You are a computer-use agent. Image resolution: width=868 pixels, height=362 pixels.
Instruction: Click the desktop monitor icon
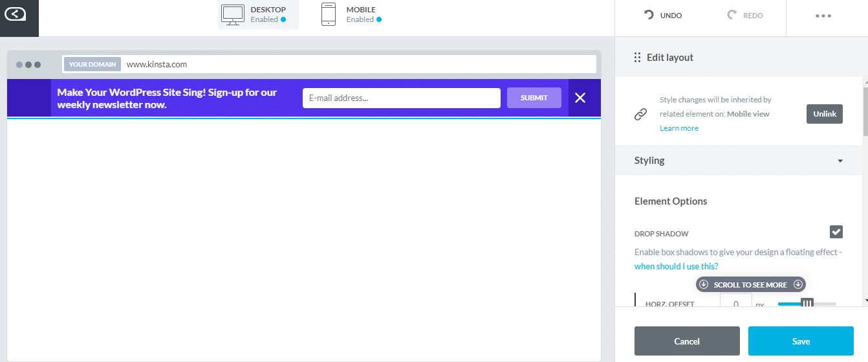233,14
